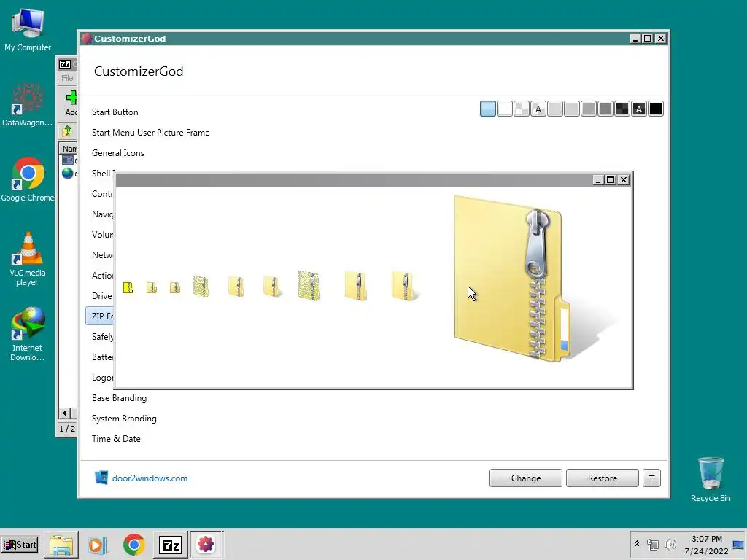Screen dimensions: 747x560
Task: Click the Restore button
Action: [602, 478]
